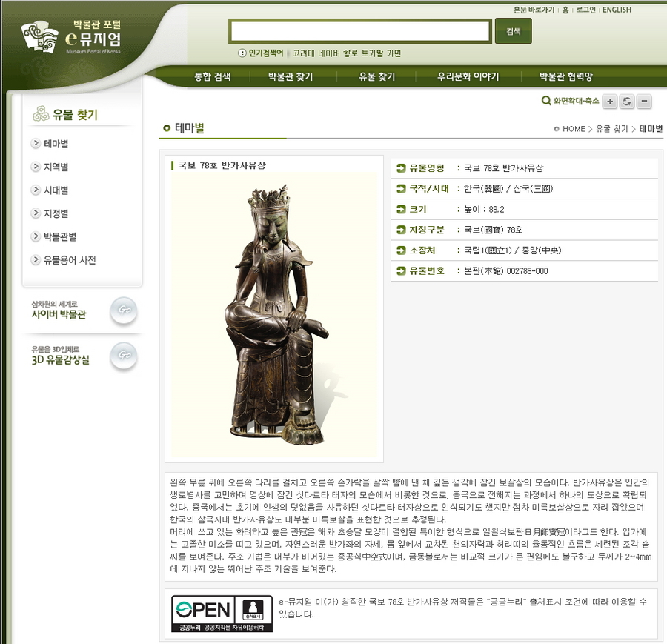The width and height of the screenshot is (667, 644).
Task: Click the Go button for 3D 유물감상실
Action: click(x=124, y=355)
